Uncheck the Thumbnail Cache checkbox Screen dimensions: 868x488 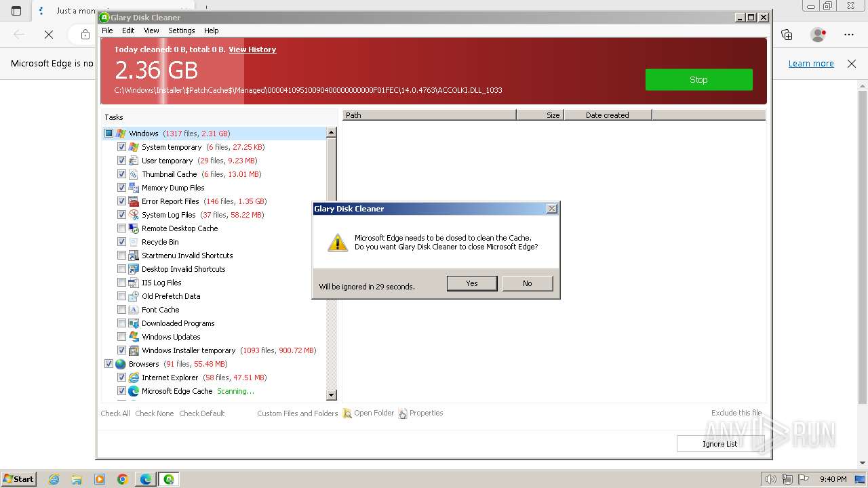click(x=121, y=174)
